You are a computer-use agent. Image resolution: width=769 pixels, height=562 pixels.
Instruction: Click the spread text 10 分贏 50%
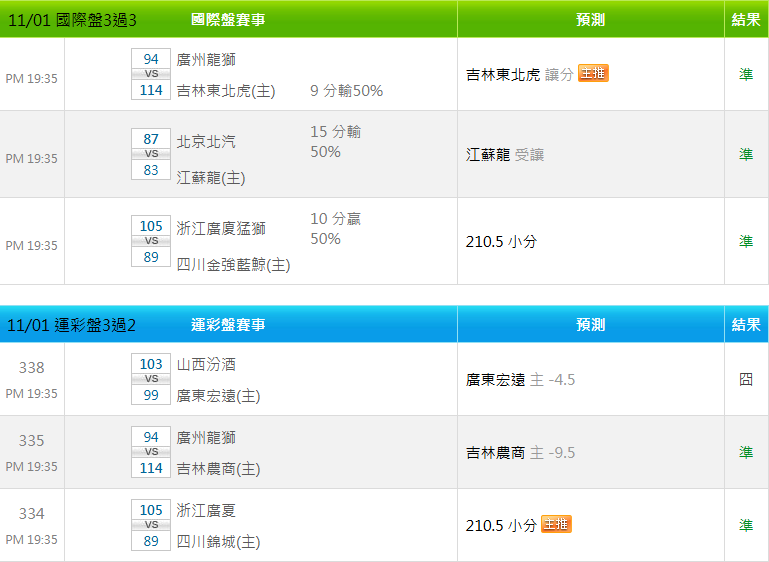pos(335,229)
